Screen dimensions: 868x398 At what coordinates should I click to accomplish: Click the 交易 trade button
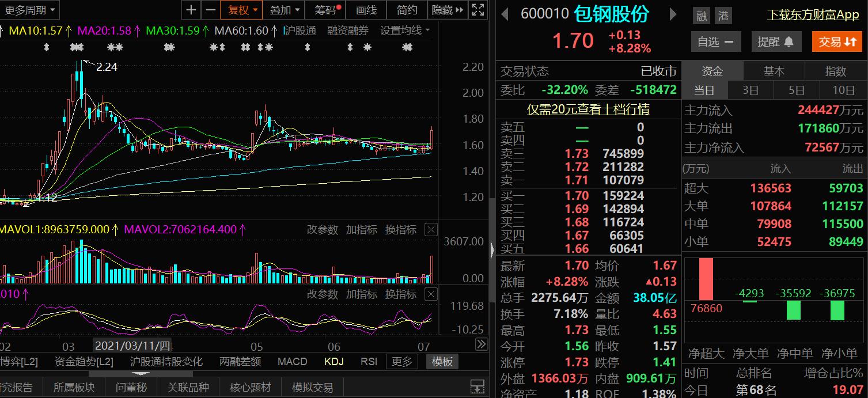pos(836,41)
